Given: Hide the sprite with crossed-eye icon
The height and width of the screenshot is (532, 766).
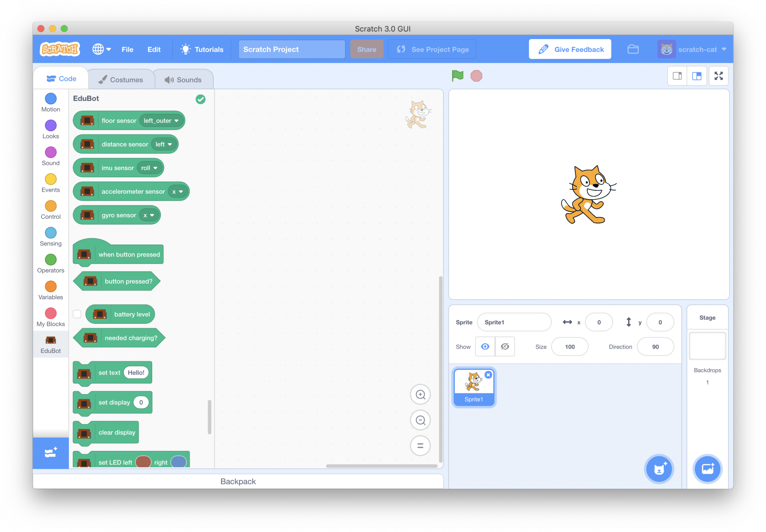Looking at the screenshot, I should [x=505, y=347].
